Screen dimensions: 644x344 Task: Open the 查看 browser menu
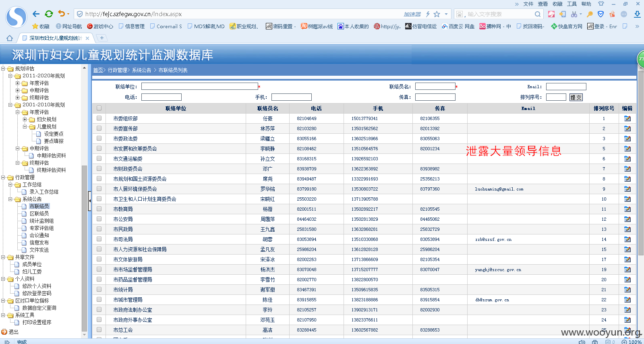point(543,4)
